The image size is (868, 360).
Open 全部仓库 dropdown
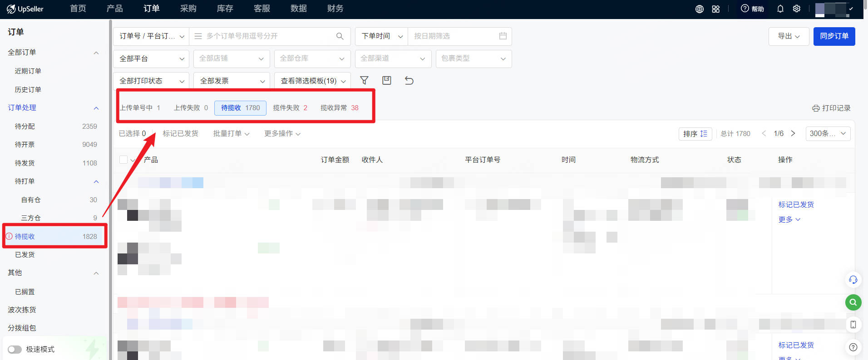312,58
